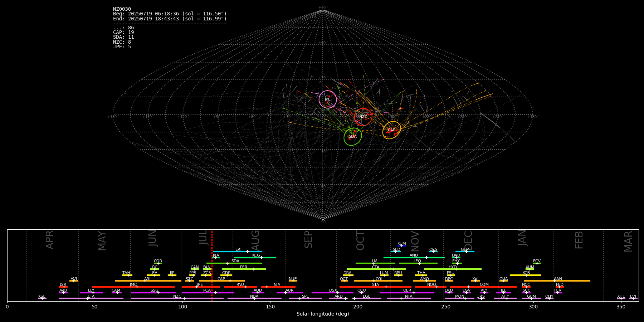
Task: Click the 'JPE: 5' count in legend
Action: 122,47
